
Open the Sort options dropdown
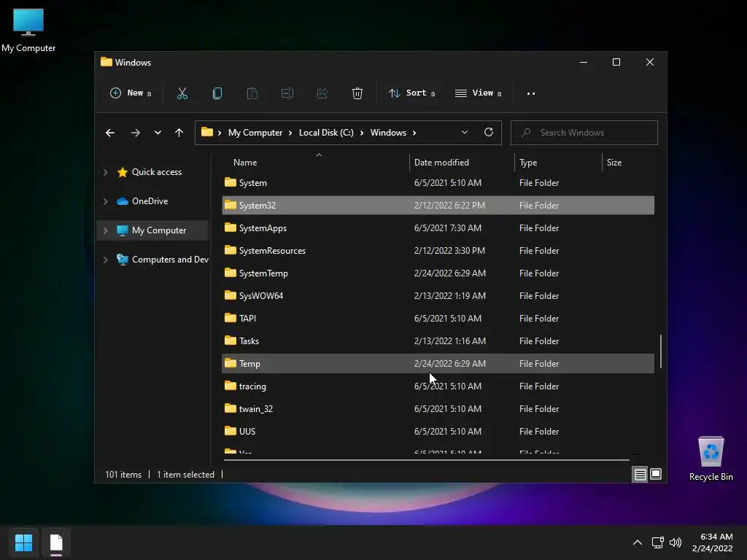411,93
